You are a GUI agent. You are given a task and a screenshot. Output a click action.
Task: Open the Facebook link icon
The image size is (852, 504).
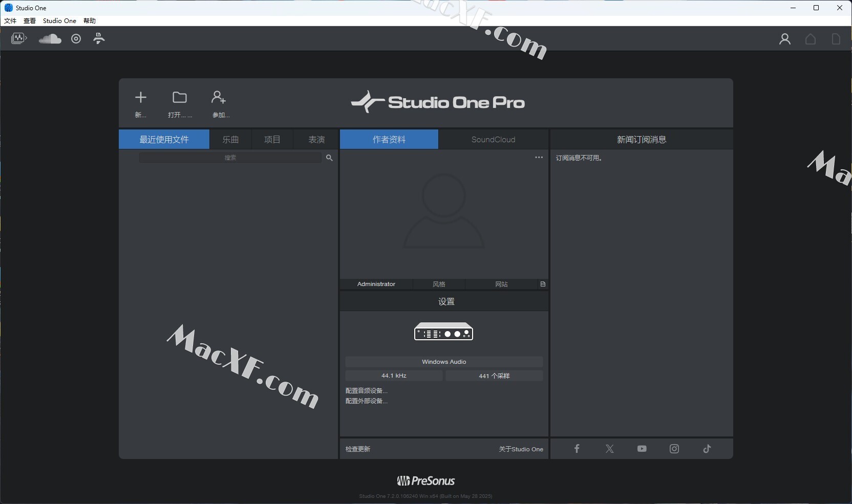(577, 449)
